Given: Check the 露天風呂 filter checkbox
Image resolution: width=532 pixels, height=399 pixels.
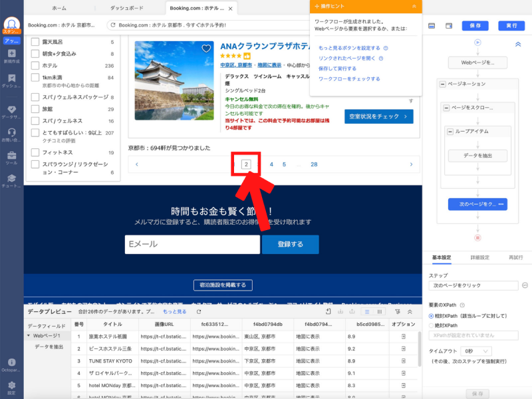Looking at the screenshot, I should click(x=35, y=42).
